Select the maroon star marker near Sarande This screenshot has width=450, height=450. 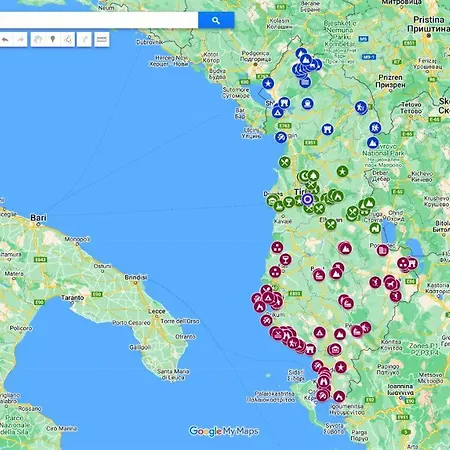340,367
